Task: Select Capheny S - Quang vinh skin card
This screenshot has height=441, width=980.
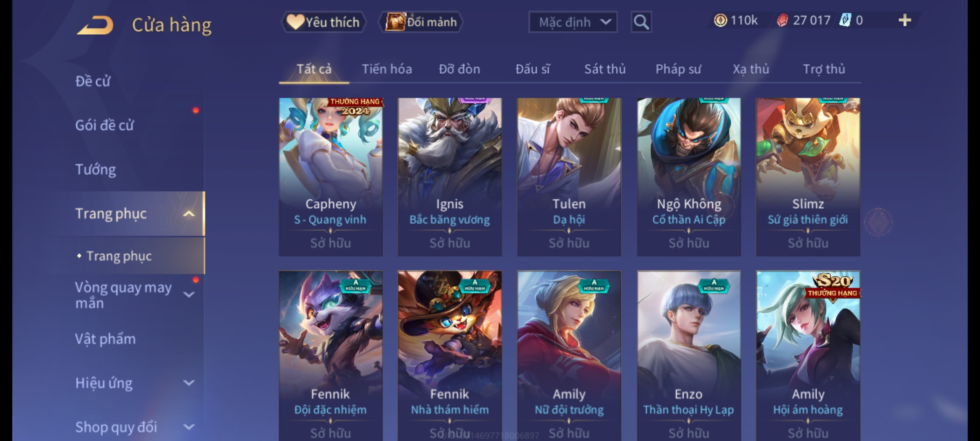Action: 331,177
